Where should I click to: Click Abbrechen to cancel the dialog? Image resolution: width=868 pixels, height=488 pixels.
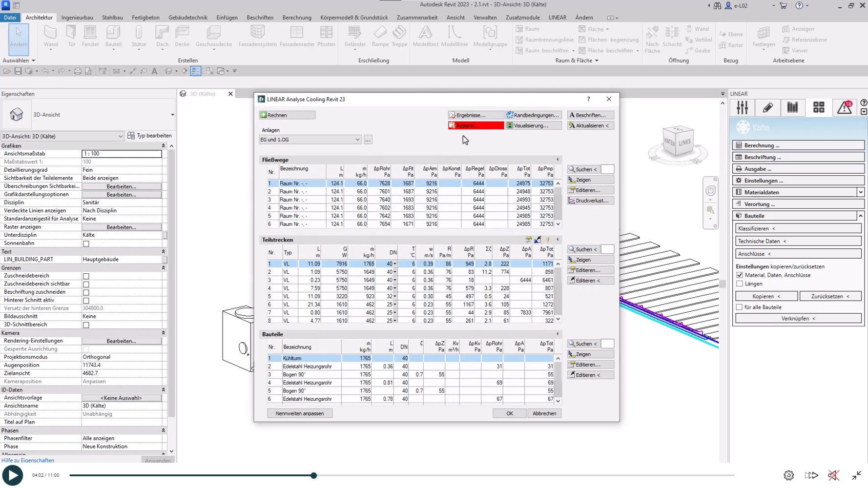544,413
